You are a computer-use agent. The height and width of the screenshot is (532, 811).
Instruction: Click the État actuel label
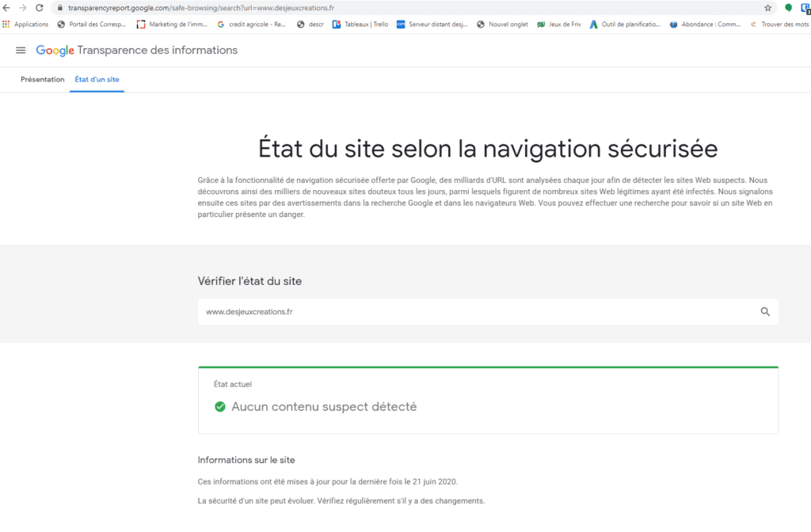233,384
